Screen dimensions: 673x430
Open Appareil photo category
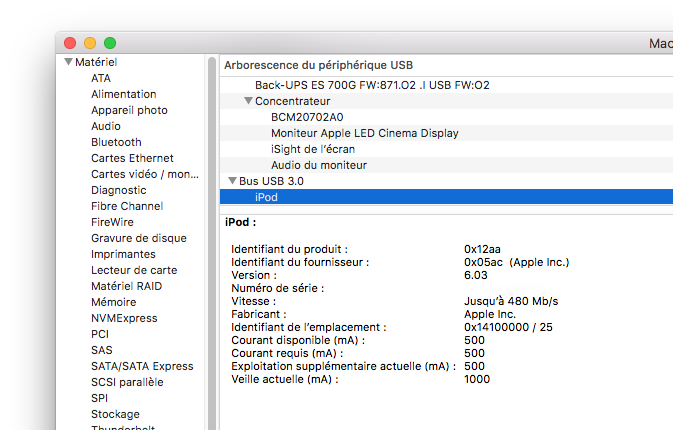tap(129, 110)
